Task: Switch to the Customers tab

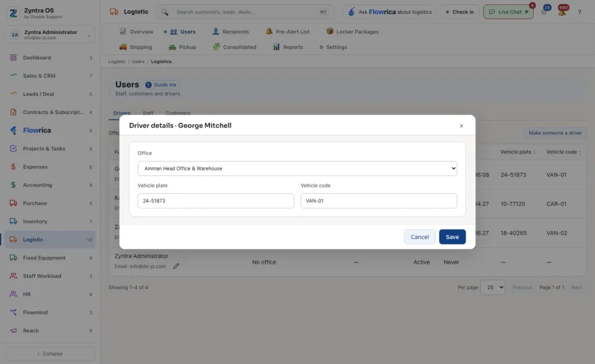Action: click(x=178, y=113)
